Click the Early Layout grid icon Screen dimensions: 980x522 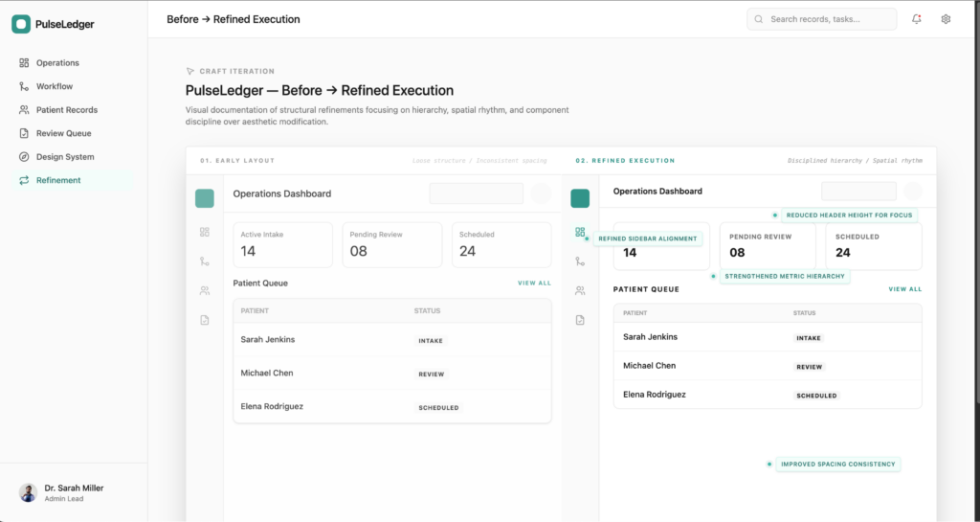(205, 232)
